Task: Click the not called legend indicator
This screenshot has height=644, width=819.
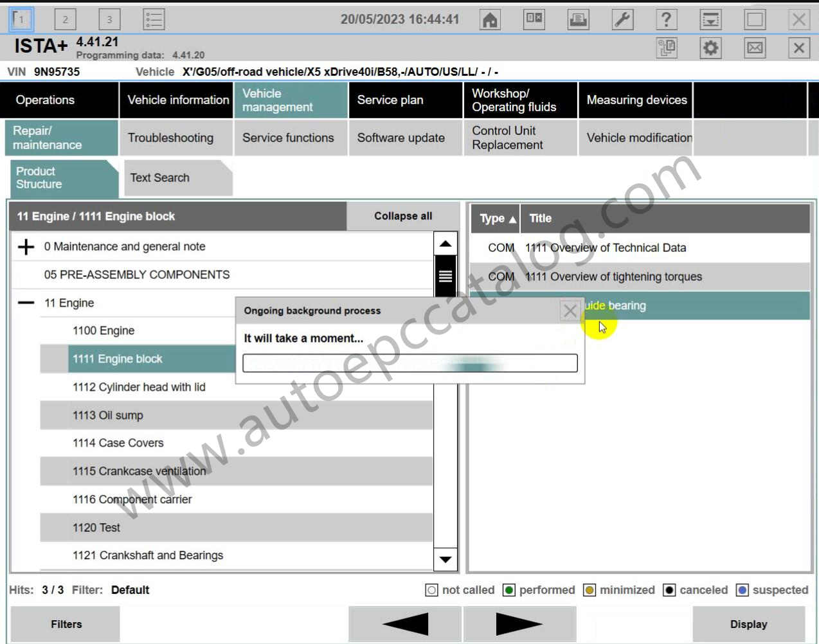Action: click(431, 590)
